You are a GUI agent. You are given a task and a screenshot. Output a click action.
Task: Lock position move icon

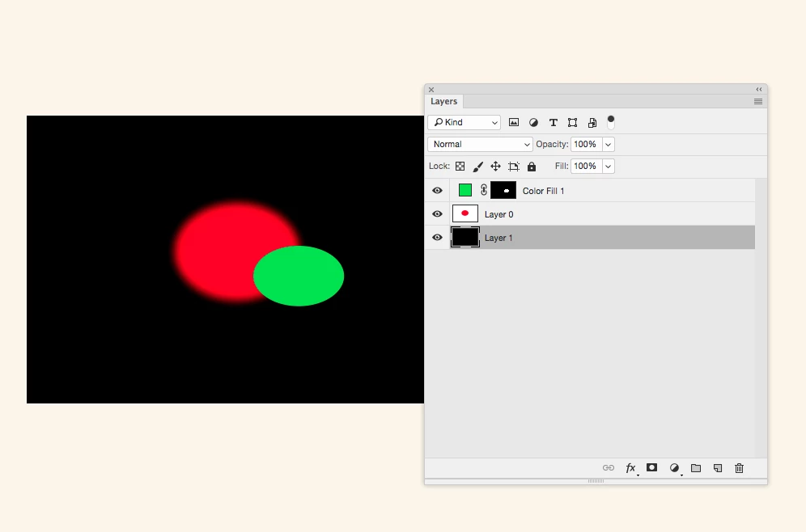coord(495,166)
